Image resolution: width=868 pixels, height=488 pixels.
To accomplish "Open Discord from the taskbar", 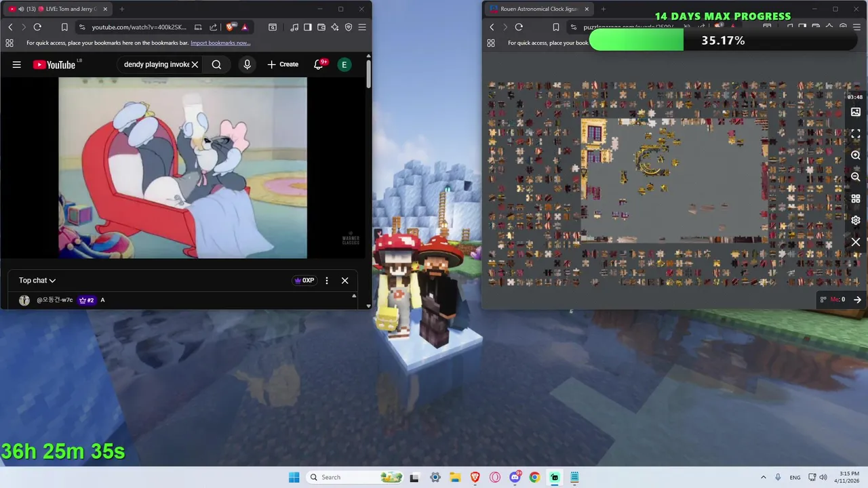I will point(515,477).
